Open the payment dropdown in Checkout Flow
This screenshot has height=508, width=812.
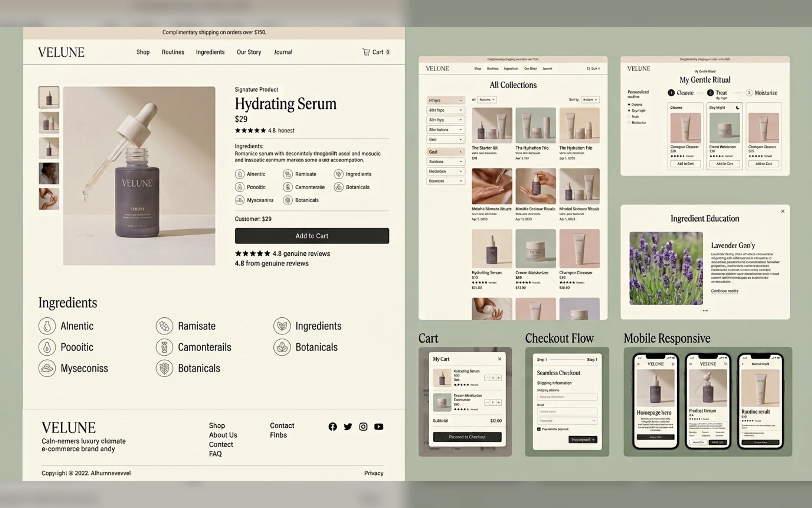tap(567, 421)
